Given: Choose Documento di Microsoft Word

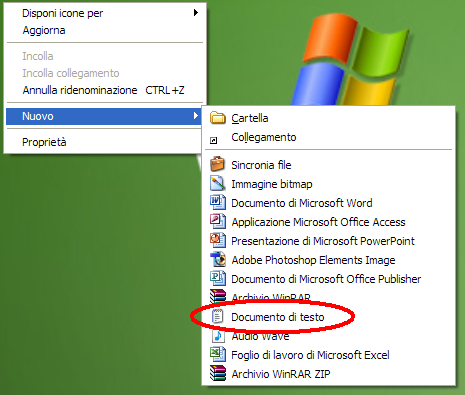Looking at the screenshot, I should click(x=302, y=203).
